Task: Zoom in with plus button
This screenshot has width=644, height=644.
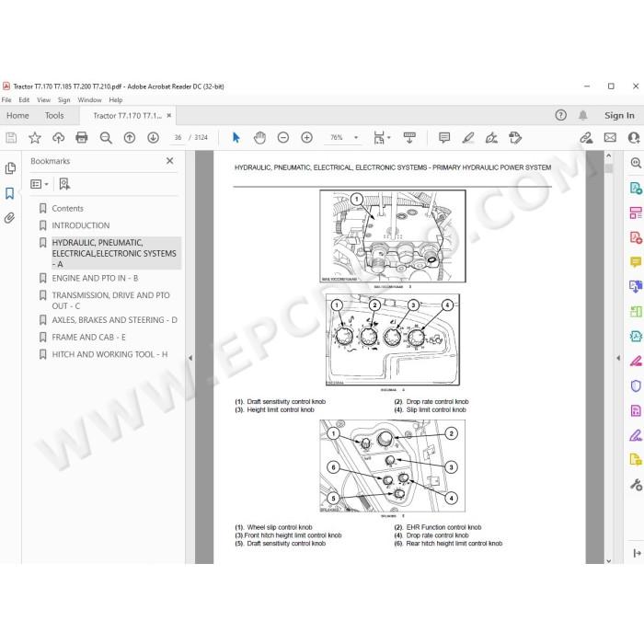Action: (306, 138)
